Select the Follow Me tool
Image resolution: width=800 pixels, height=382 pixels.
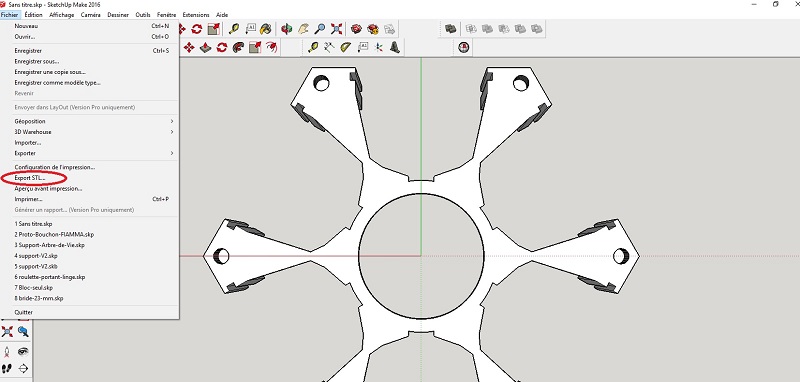click(x=238, y=47)
